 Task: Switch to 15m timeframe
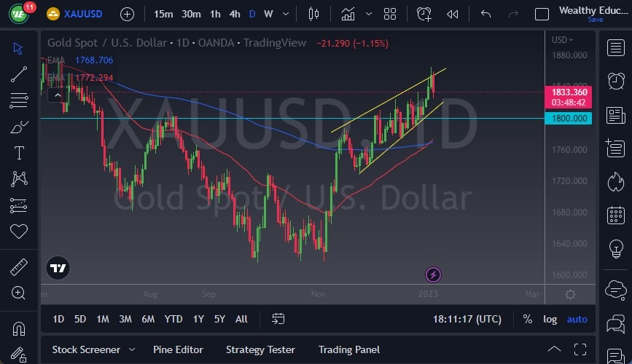click(x=163, y=14)
